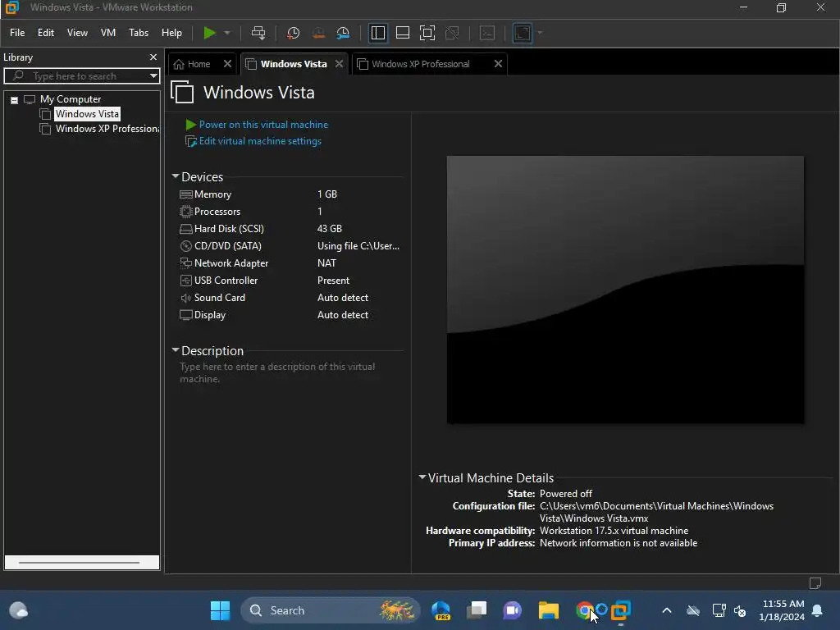
Task: Toggle the thumbnail bar view icon
Action: click(402, 33)
